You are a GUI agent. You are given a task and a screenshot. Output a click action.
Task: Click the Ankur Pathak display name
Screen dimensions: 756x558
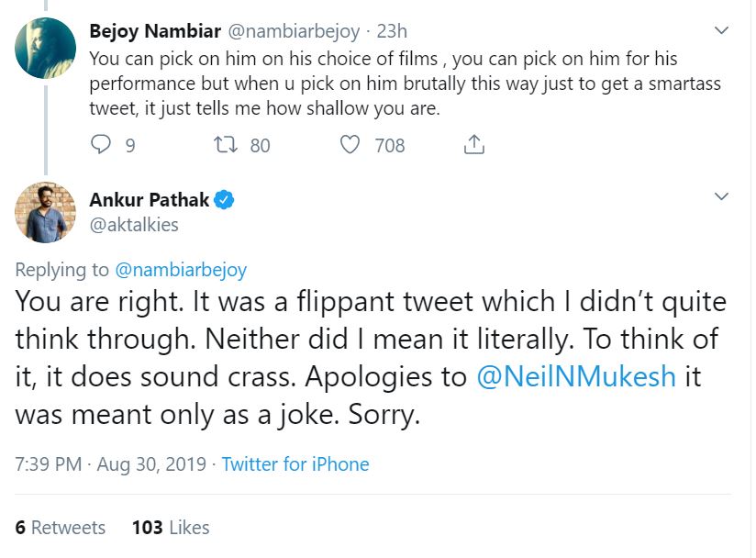150,199
